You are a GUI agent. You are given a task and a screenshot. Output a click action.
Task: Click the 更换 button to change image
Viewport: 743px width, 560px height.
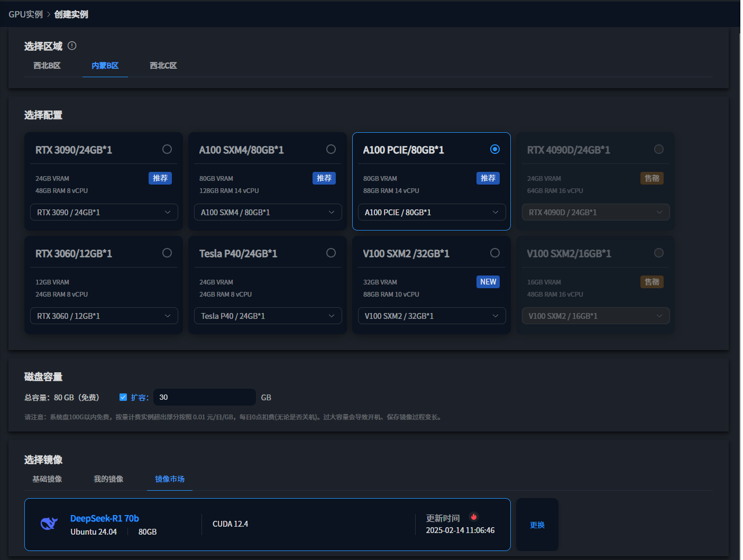pyautogui.click(x=537, y=525)
